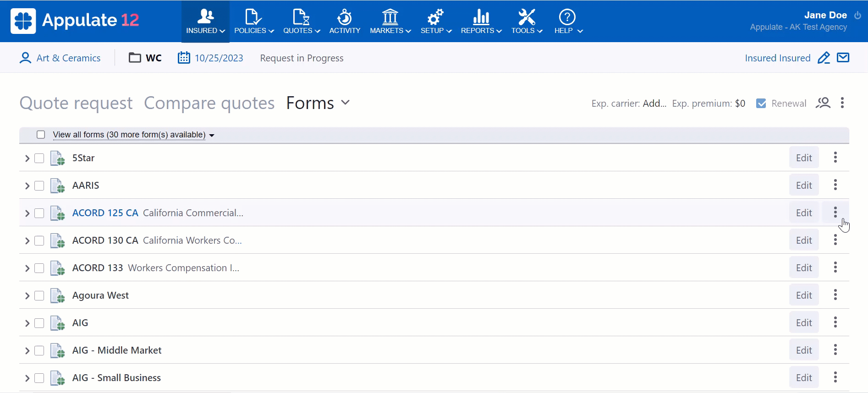
Task: Switch to Quote request tab
Action: pos(76,103)
